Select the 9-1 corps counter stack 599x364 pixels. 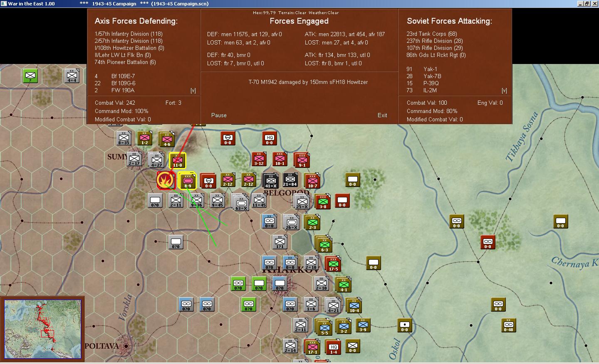(x=302, y=160)
